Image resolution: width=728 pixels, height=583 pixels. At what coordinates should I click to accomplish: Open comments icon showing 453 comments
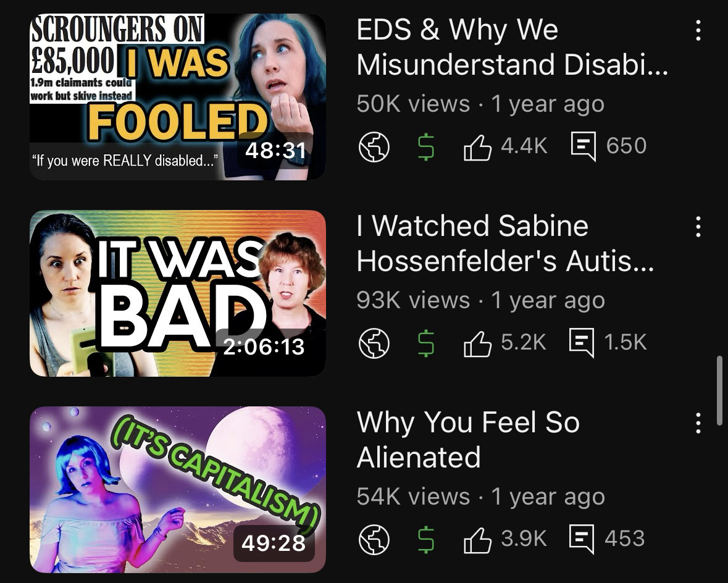point(582,540)
